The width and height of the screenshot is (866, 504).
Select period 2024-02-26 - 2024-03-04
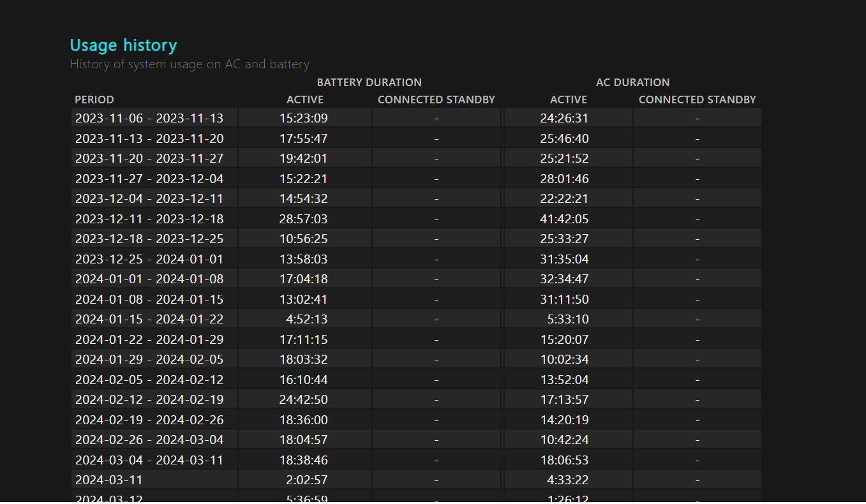pyautogui.click(x=149, y=440)
